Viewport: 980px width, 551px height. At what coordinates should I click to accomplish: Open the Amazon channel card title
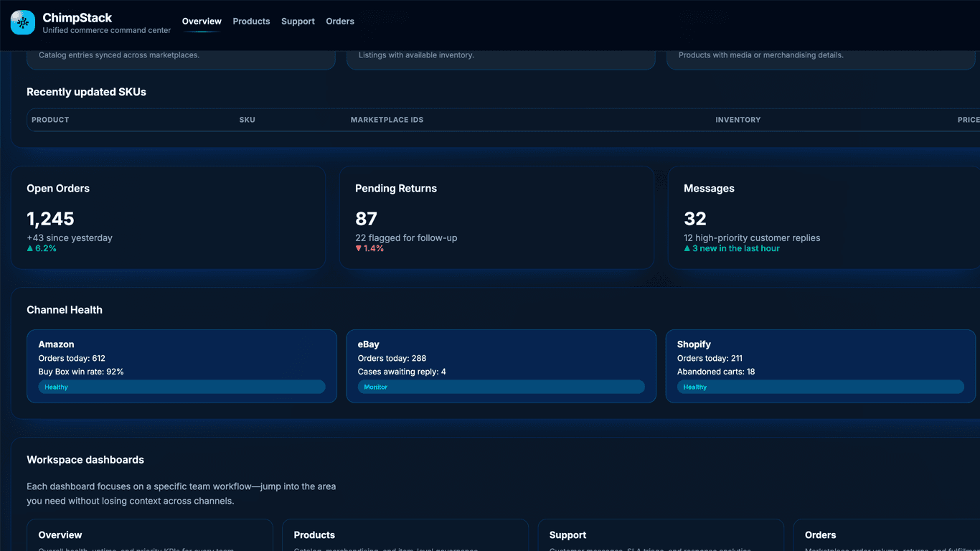point(56,344)
